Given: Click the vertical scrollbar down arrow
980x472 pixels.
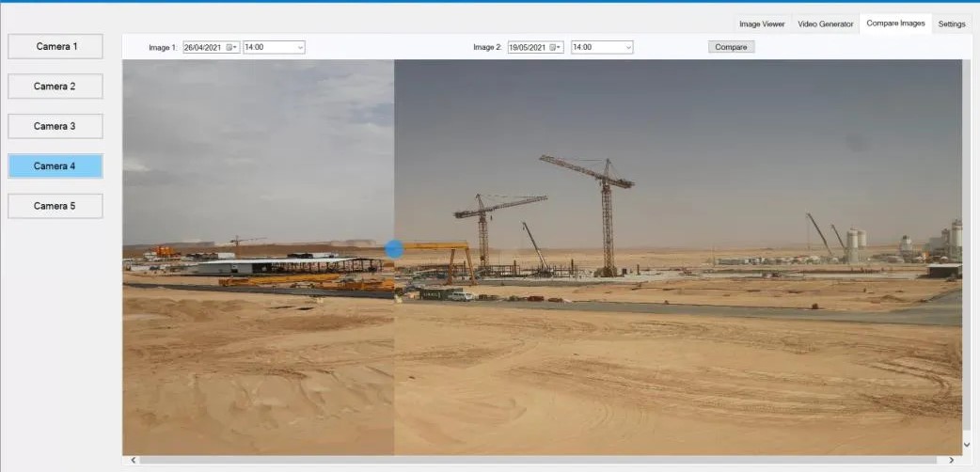Looking at the screenshot, I should (x=967, y=443).
